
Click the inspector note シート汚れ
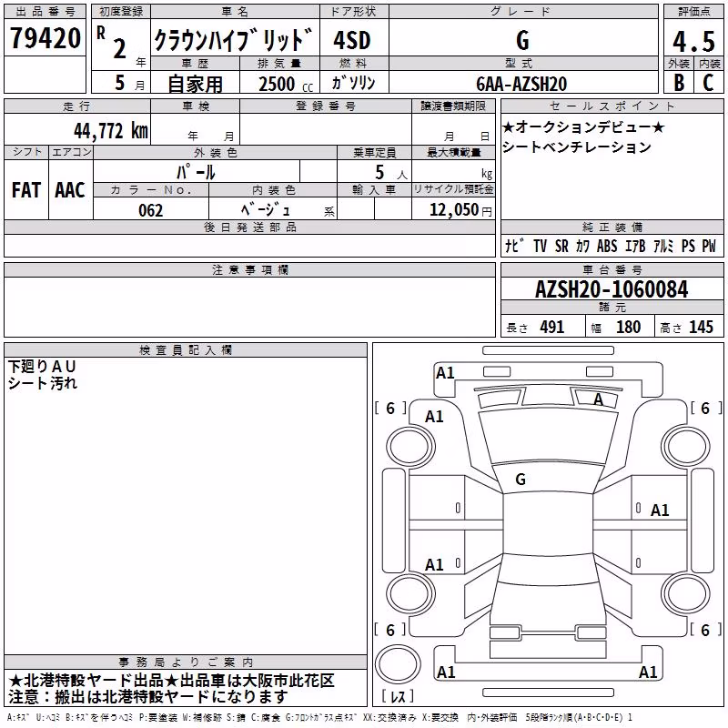pyautogui.click(x=42, y=383)
